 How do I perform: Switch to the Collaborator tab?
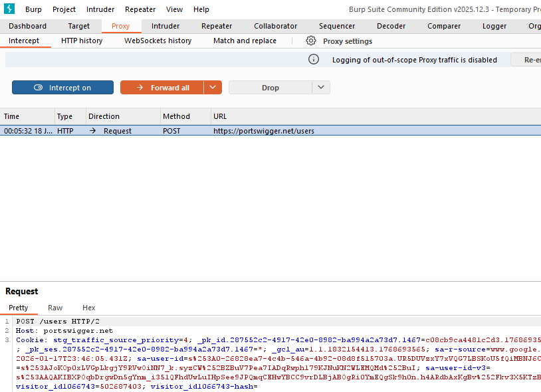coord(275,26)
